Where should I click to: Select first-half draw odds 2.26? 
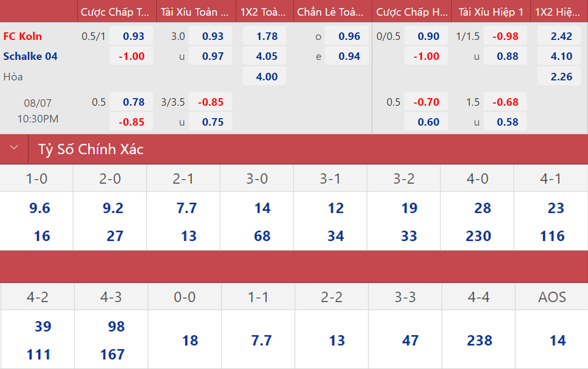561,77
